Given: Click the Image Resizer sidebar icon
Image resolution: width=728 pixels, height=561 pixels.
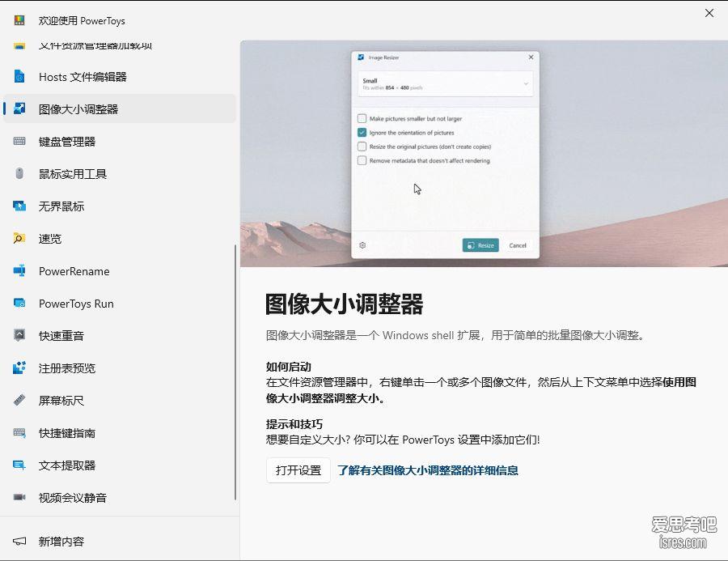Looking at the screenshot, I should click(x=19, y=108).
